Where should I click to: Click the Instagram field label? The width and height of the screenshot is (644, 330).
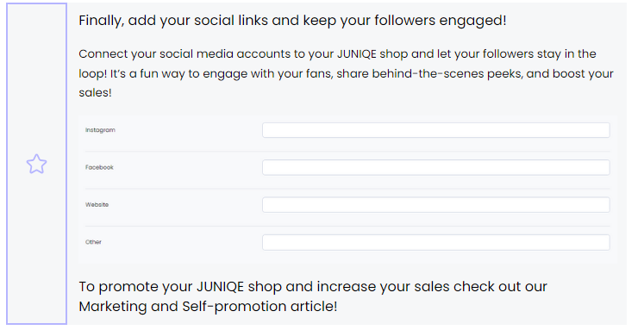[100, 130]
